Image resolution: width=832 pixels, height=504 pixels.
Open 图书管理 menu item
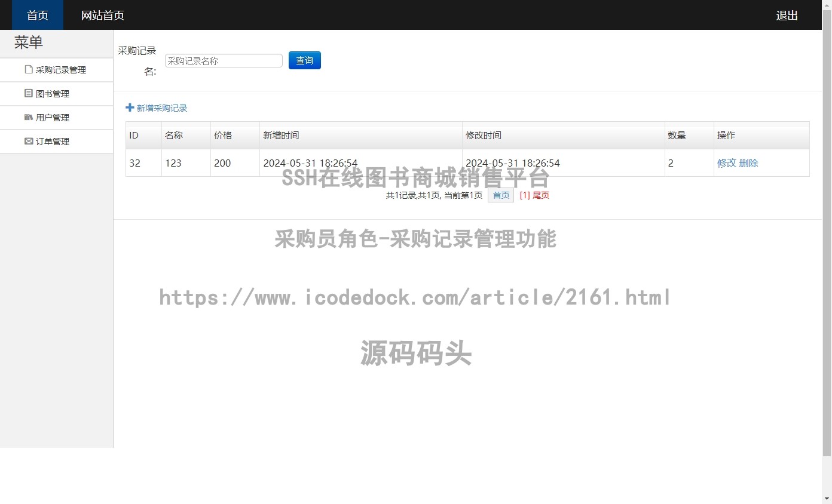click(x=56, y=94)
